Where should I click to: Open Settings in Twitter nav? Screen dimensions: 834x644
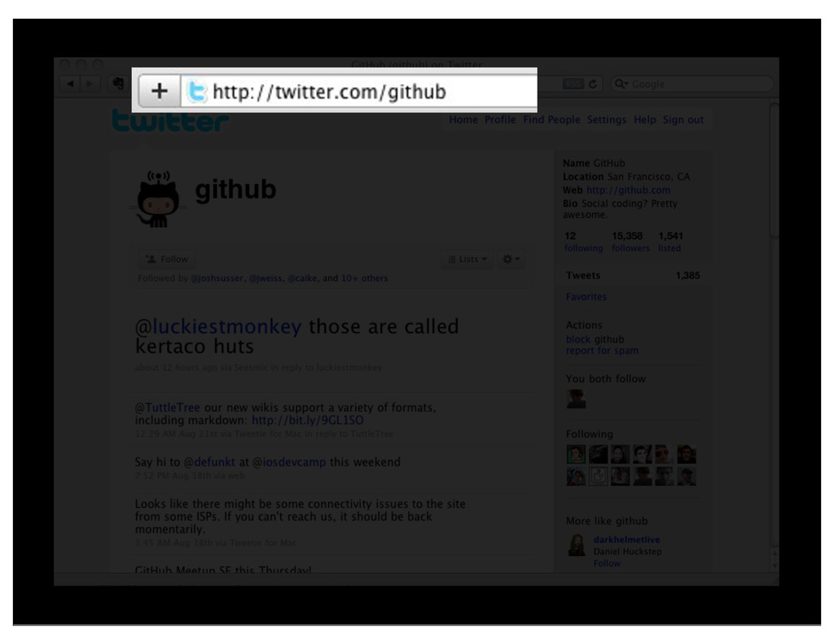click(607, 120)
